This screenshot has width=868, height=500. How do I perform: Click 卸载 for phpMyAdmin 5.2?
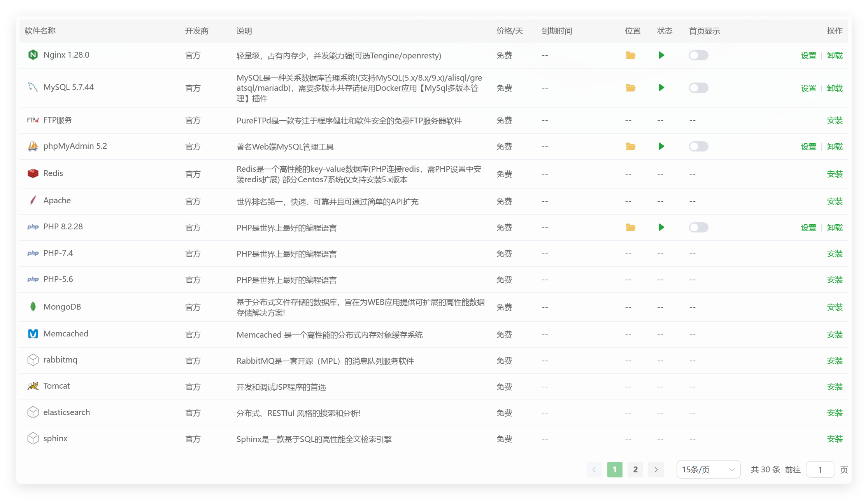pyautogui.click(x=835, y=147)
